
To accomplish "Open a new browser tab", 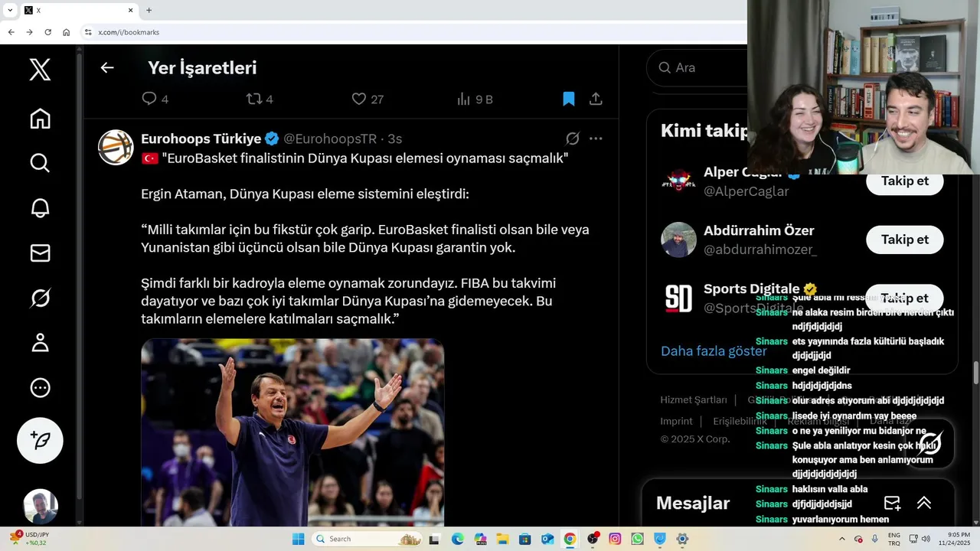I will 149,10.
